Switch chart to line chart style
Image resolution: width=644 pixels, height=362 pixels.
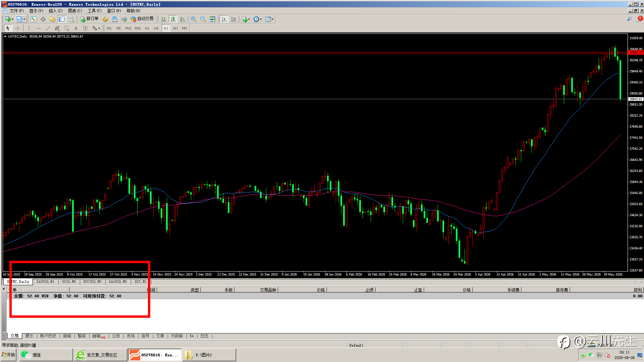[x=182, y=19]
